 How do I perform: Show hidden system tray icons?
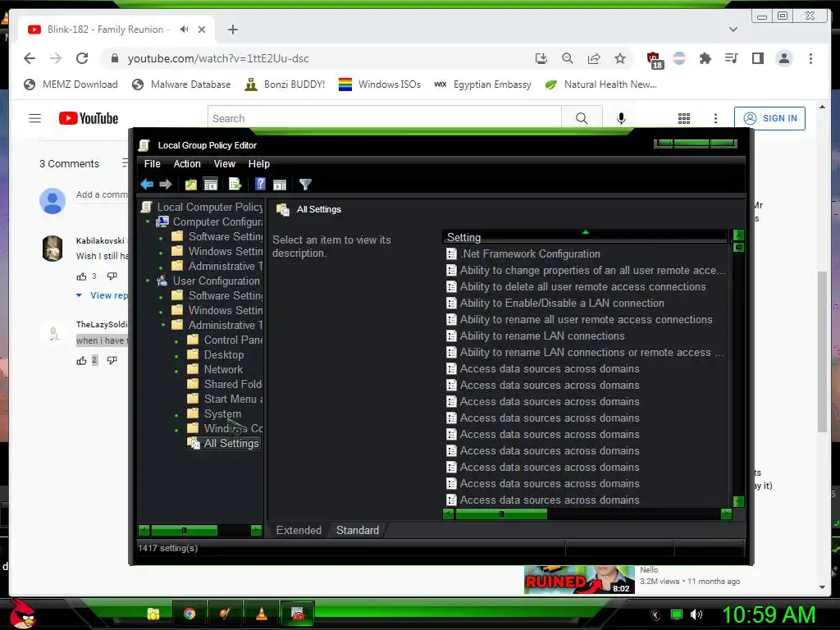click(655, 614)
